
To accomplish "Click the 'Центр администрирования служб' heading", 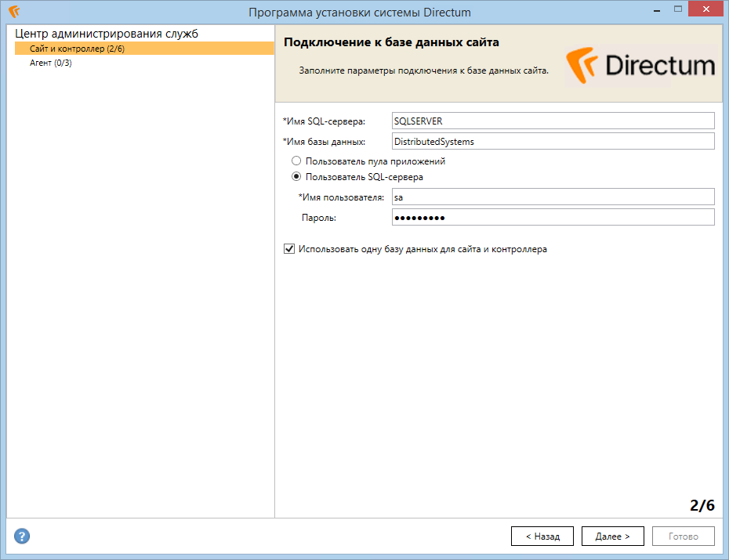I will point(107,34).
